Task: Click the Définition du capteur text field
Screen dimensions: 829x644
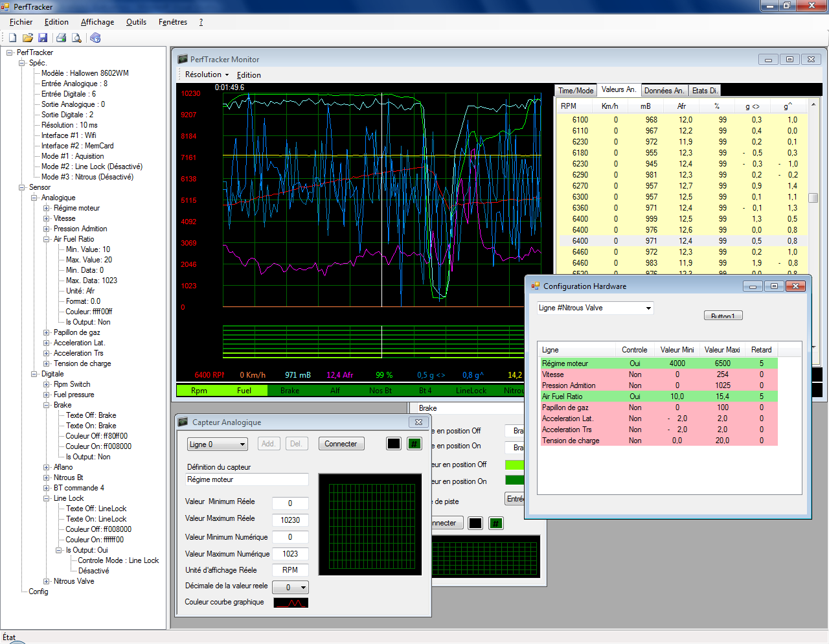Action: click(x=247, y=479)
